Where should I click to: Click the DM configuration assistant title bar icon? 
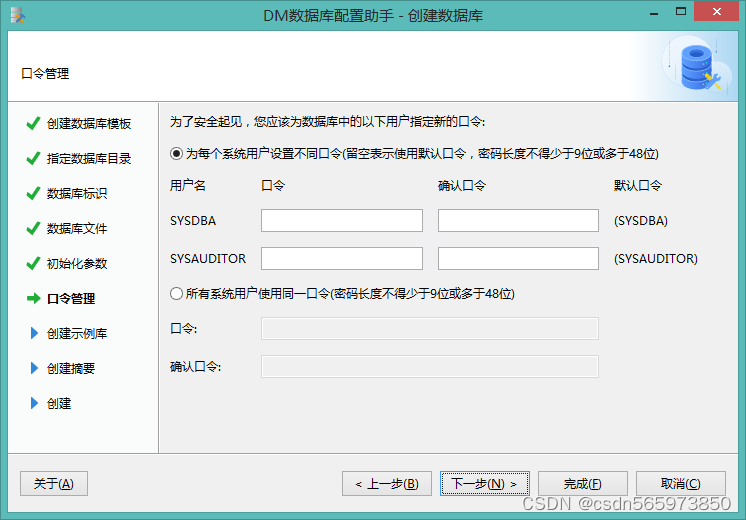(18, 16)
